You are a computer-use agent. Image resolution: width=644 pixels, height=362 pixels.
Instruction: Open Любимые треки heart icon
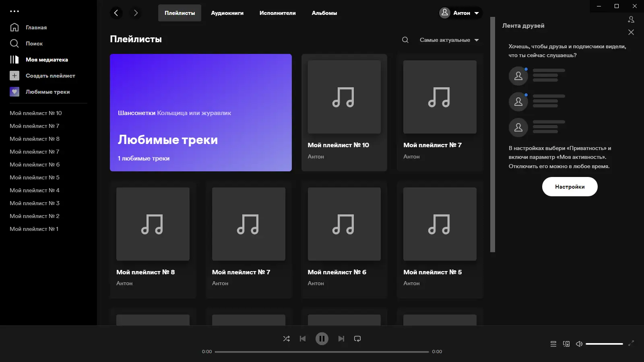pos(14,92)
